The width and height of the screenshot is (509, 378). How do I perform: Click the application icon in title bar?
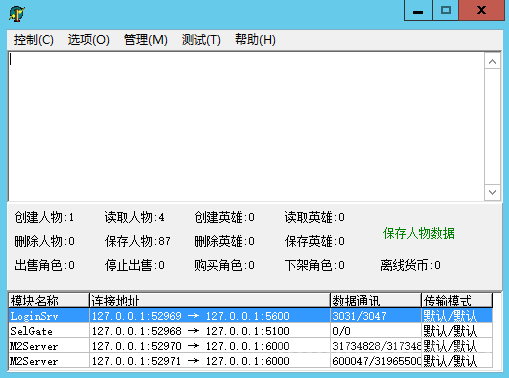pos(17,14)
